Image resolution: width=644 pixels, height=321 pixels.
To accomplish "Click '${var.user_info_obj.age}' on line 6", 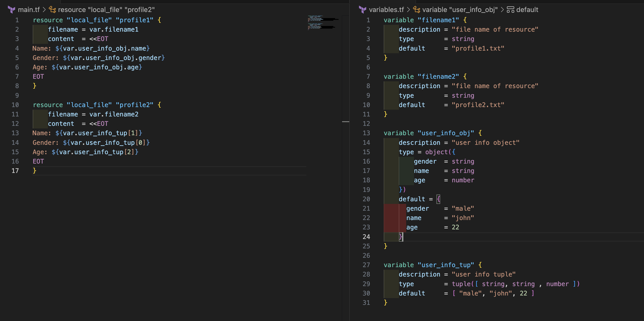I will point(97,67).
